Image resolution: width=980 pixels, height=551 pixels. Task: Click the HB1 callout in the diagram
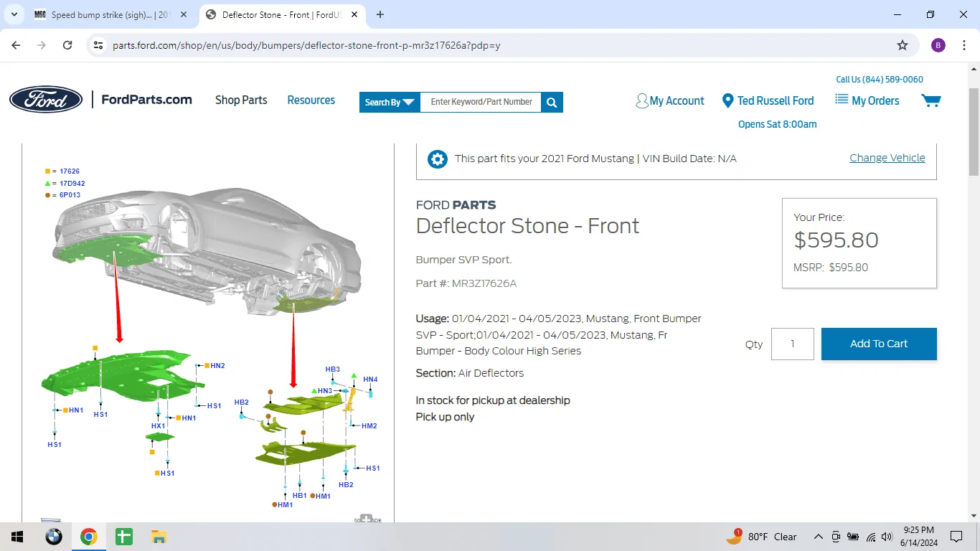pos(300,496)
